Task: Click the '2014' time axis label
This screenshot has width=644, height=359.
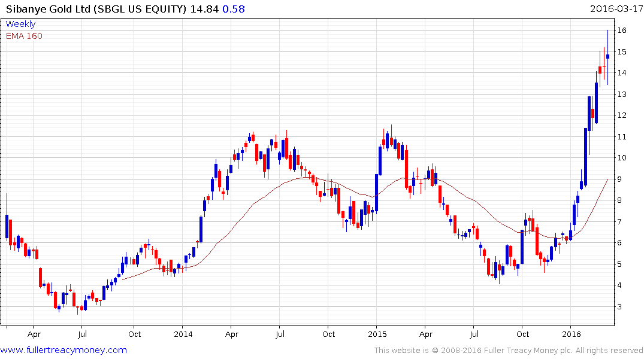Action: pos(183,334)
